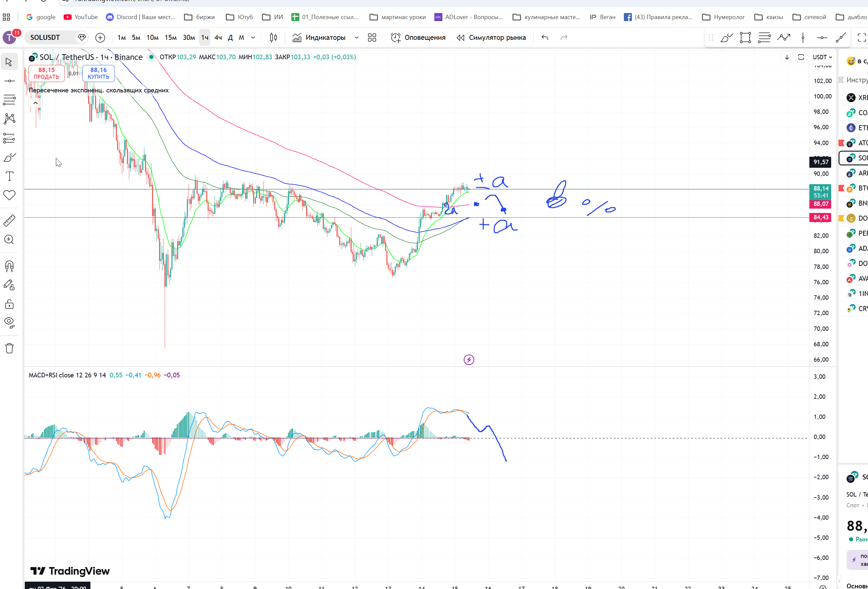Switch to the 4ч timeframe
868x589 pixels.
pyautogui.click(x=218, y=38)
